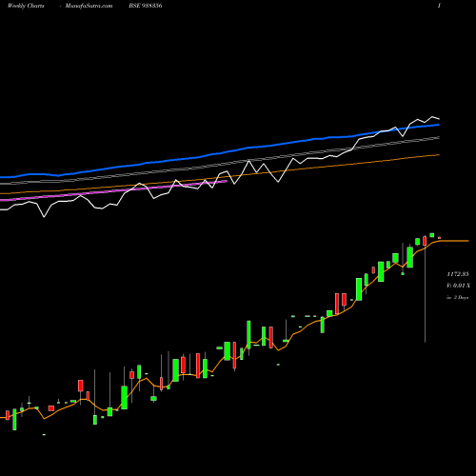Viewport: 476px width, 476px height.
Task: Click the MunafaSutra.com label
Action: click(89, 6)
